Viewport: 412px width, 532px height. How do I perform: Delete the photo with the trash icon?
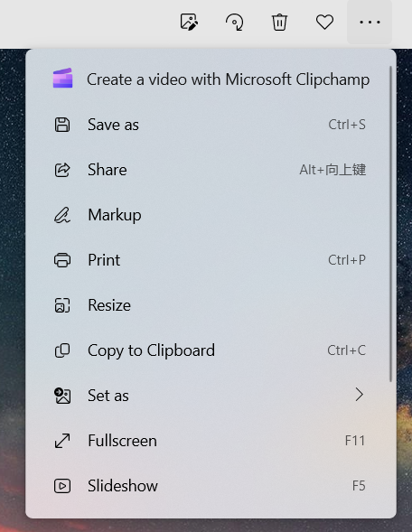[x=279, y=23]
